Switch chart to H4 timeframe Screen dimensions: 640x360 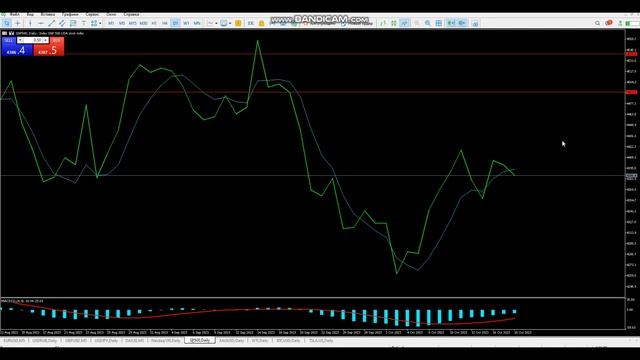[164, 23]
